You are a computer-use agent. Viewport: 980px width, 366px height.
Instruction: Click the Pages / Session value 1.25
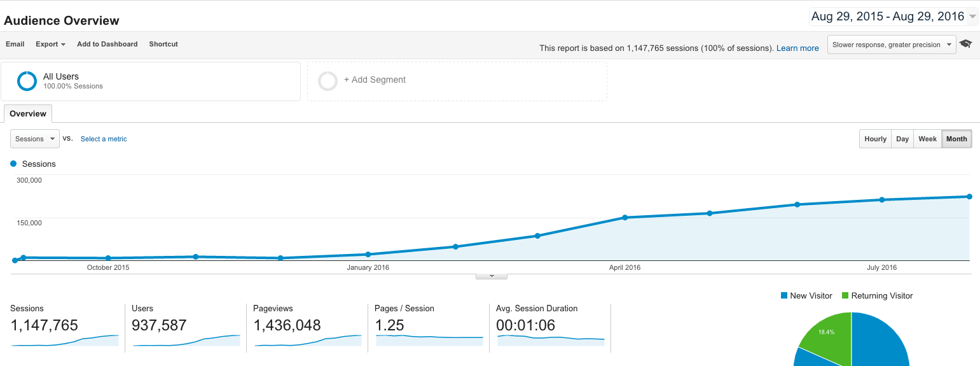point(389,325)
